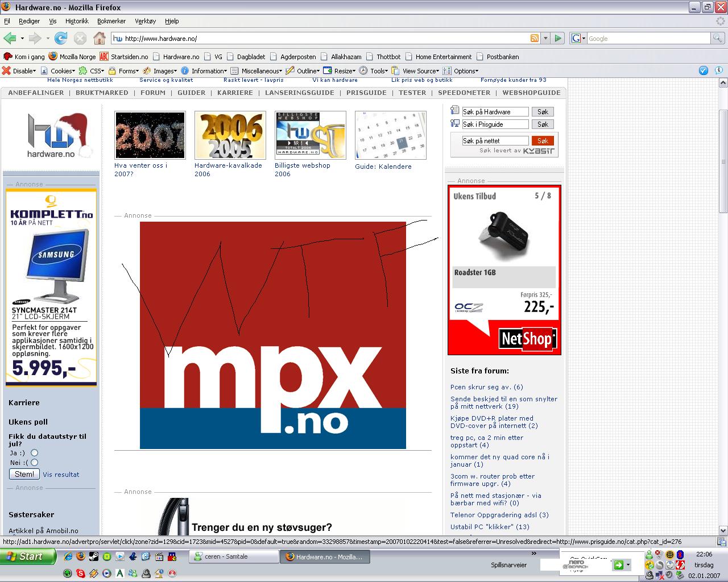Open the Hjelp menu
The width and height of the screenshot is (728, 582).
click(x=172, y=21)
